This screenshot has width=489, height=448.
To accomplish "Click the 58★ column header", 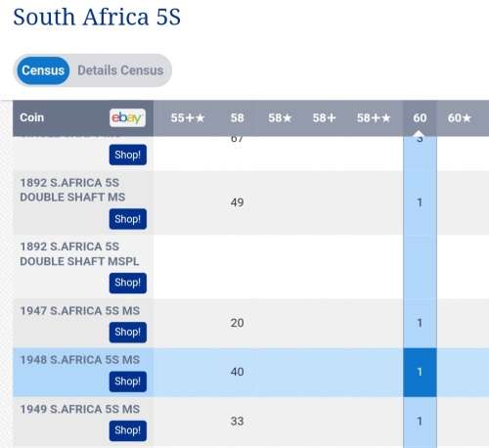I will point(280,117).
